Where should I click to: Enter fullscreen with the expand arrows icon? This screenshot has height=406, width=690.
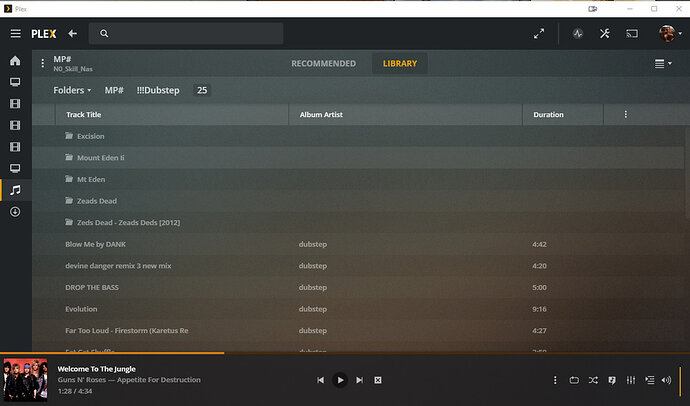coord(539,33)
